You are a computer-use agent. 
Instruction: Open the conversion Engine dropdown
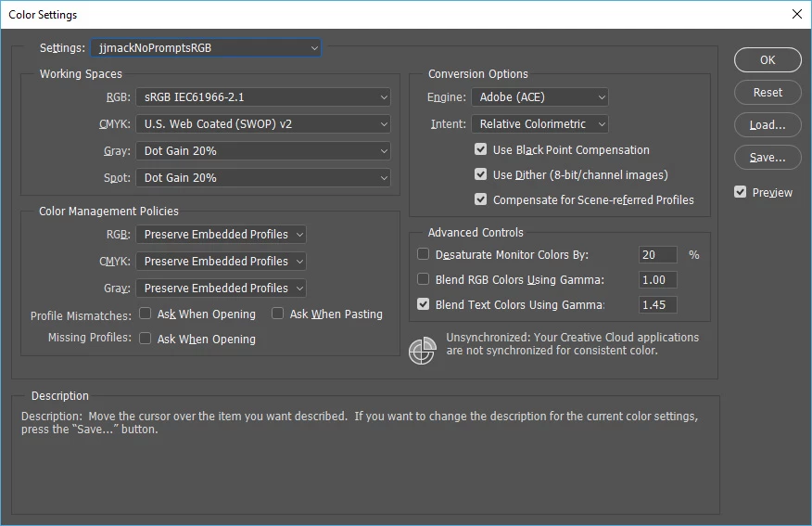coord(539,96)
